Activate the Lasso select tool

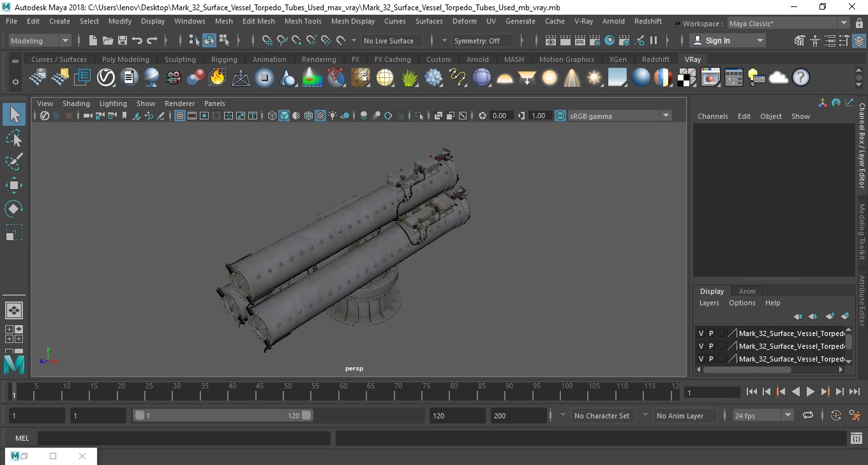tap(14, 138)
